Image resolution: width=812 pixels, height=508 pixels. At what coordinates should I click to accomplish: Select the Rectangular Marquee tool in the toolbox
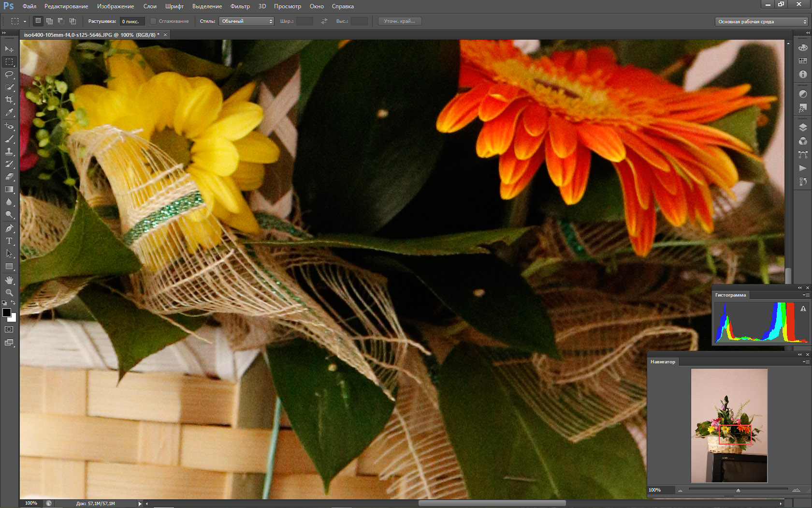9,62
